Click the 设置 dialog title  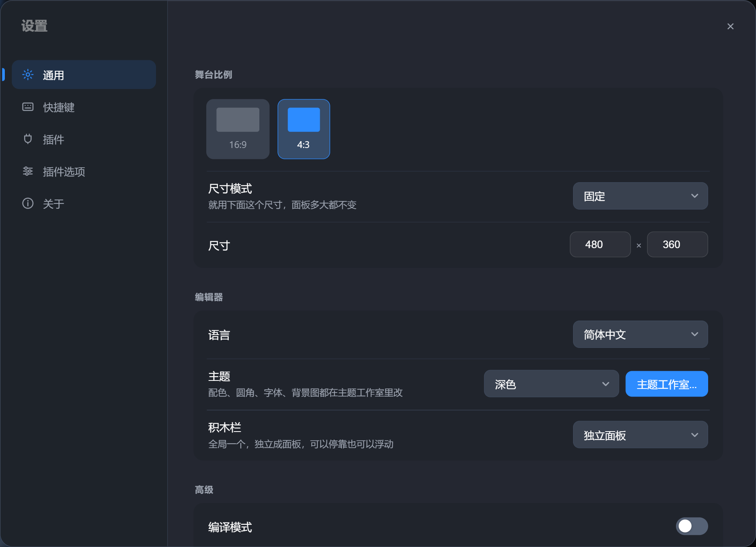[x=35, y=26]
